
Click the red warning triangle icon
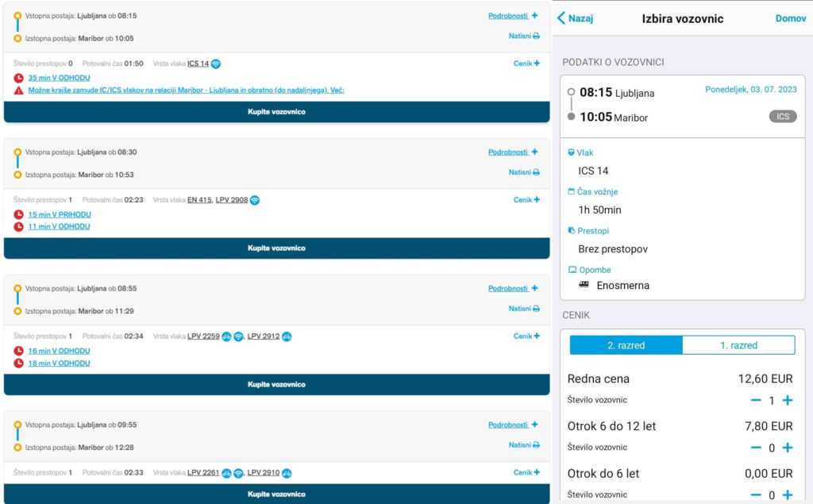coord(19,90)
